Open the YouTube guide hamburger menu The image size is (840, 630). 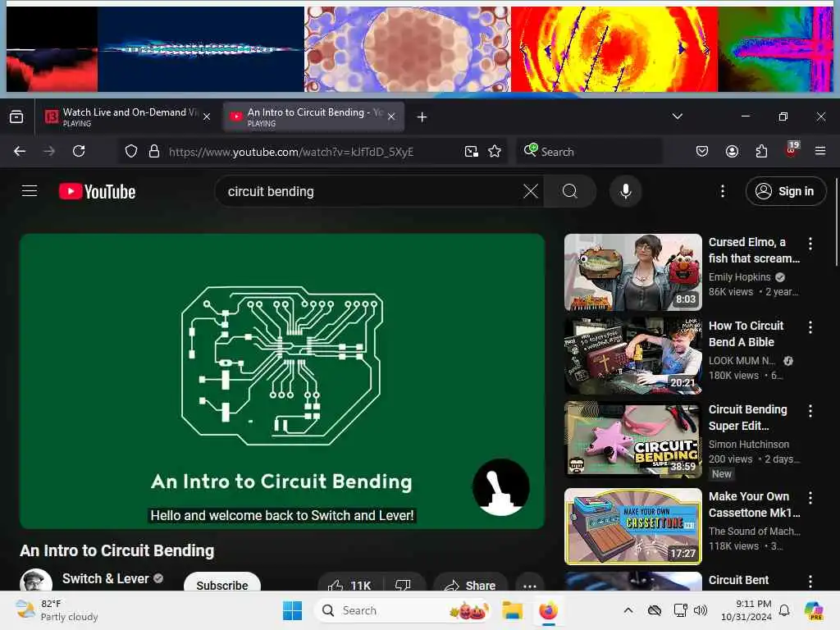tap(30, 190)
